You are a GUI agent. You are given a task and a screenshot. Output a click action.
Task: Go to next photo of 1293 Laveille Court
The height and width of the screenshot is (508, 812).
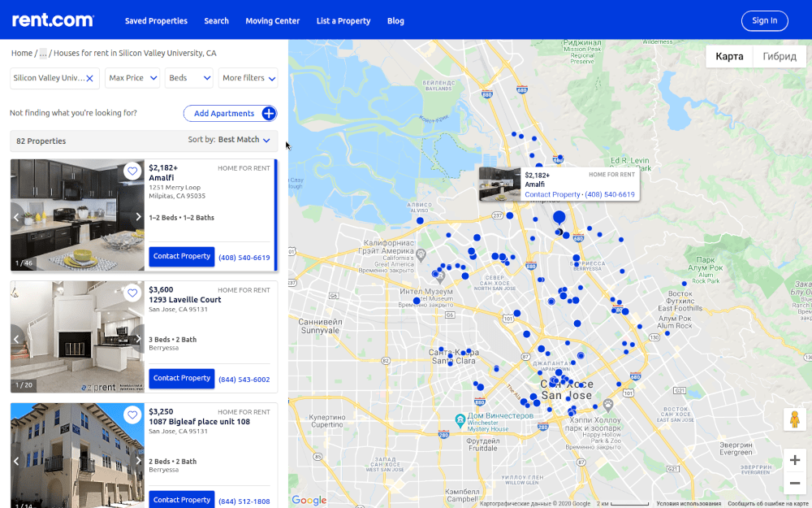coord(138,339)
